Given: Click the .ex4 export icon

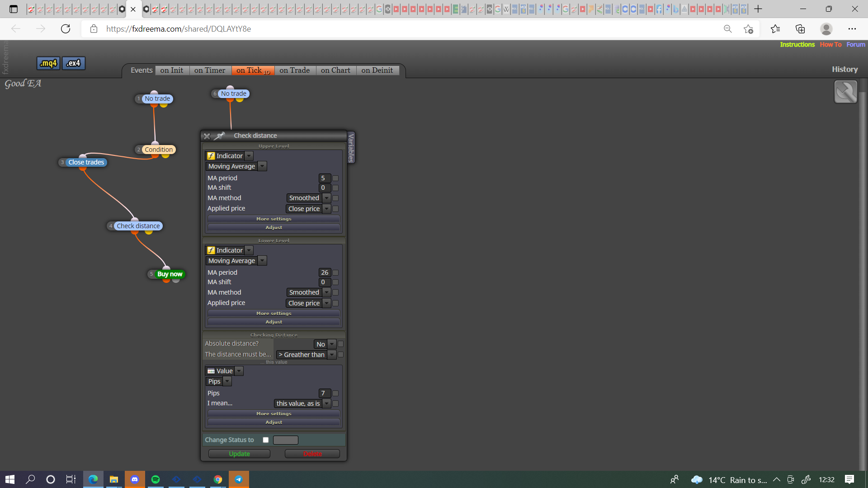Looking at the screenshot, I should [x=73, y=63].
